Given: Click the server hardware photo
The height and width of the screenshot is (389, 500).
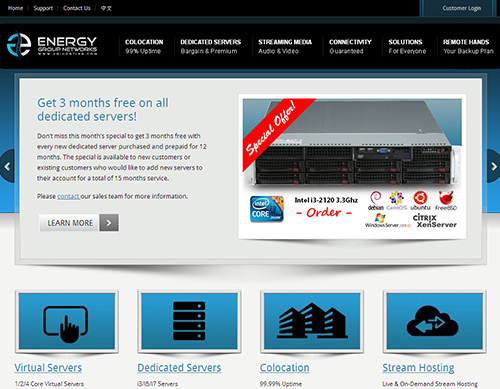Looking at the screenshot, I should click(353, 142).
